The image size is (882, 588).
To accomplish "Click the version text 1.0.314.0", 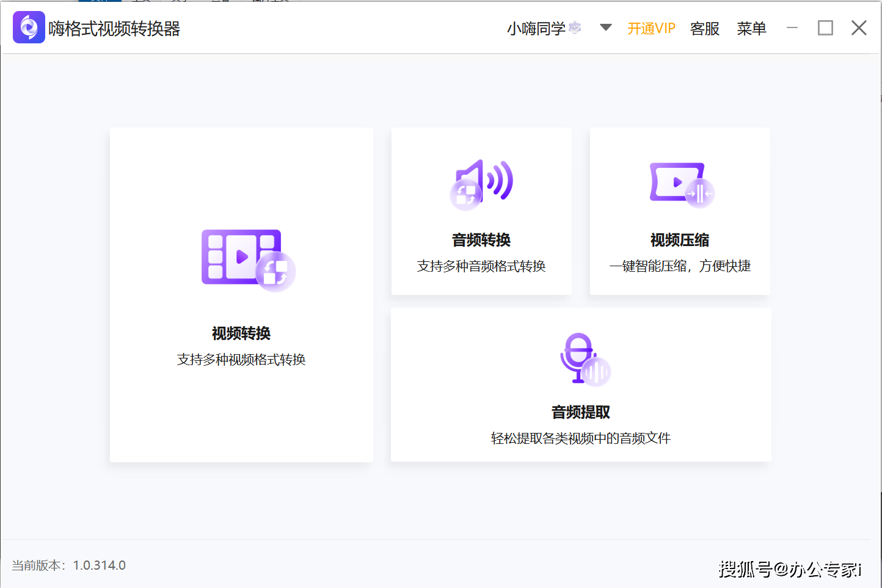I will [99, 565].
